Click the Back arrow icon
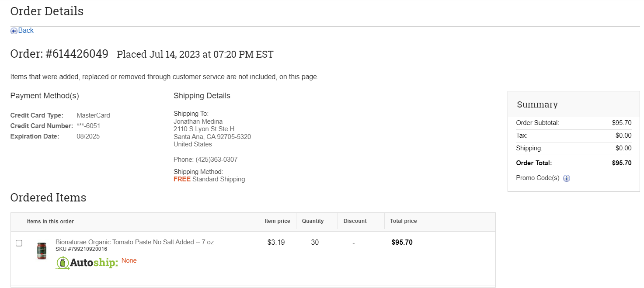This screenshot has height=288, width=644. 14,31
